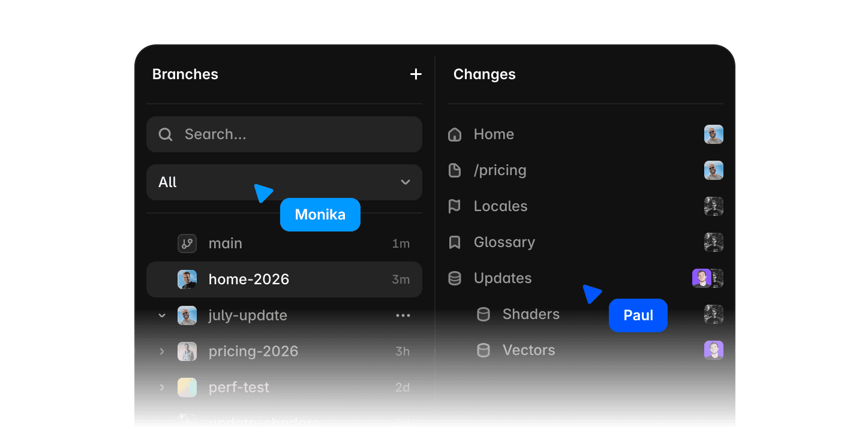Click the git branch icon beside main
The height and width of the screenshot is (427, 868).
[x=187, y=243]
